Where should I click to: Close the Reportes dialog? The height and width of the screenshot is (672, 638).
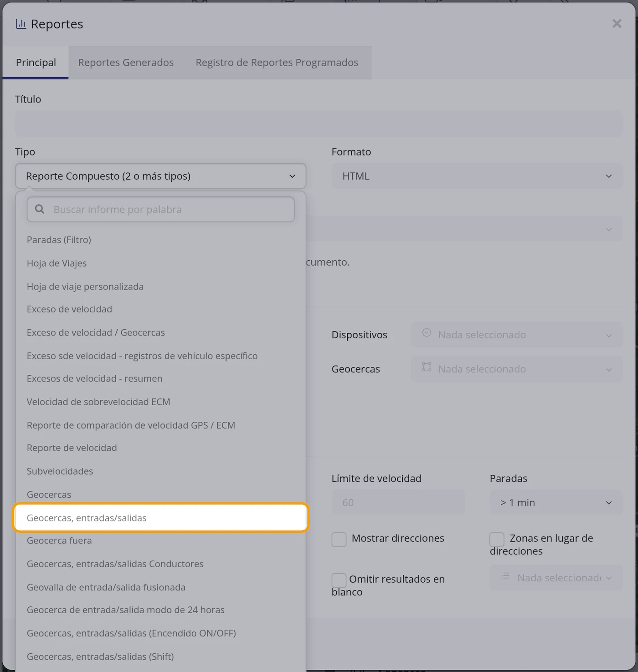click(x=617, y=24)
